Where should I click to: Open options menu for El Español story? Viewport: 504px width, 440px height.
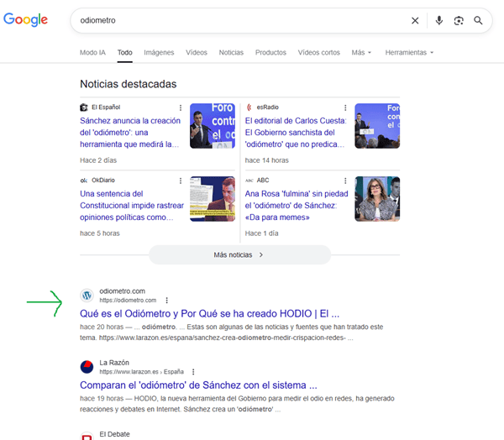pyautogui.click(x=181, y=107)
